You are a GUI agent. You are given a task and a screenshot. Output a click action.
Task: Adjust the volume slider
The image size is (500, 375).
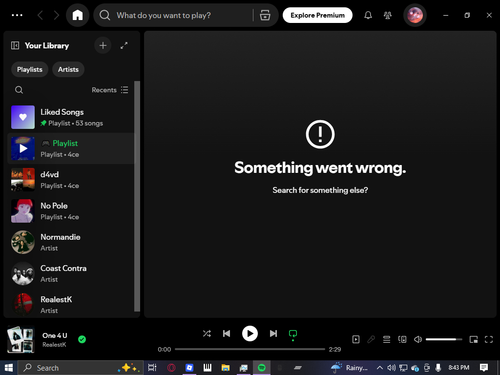click(x=444, y=339)
